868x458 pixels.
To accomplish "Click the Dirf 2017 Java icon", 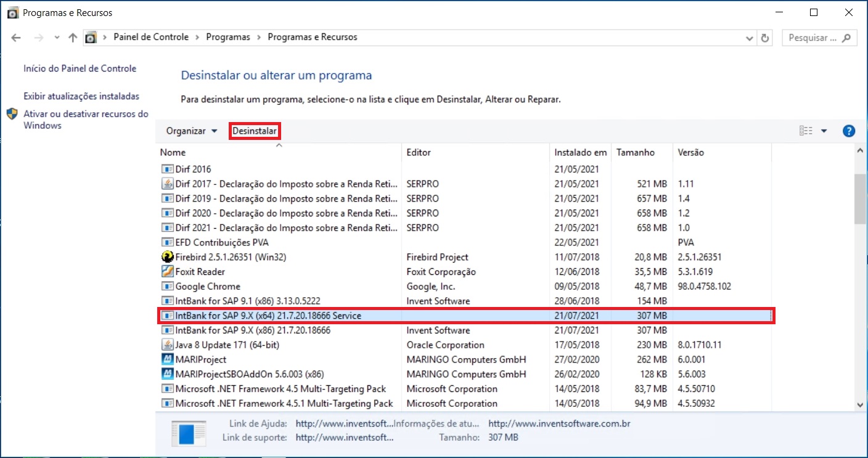I will pyautogui.click(x=167, y=184).
